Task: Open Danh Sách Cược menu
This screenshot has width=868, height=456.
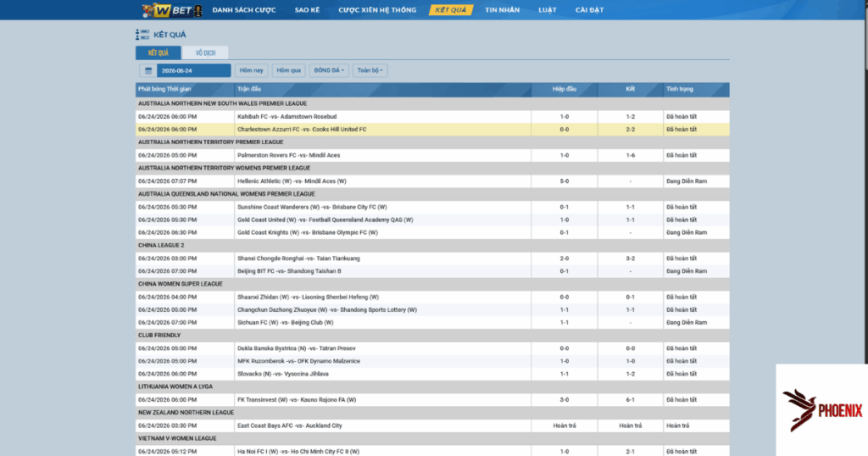Action: pos(244,10)
